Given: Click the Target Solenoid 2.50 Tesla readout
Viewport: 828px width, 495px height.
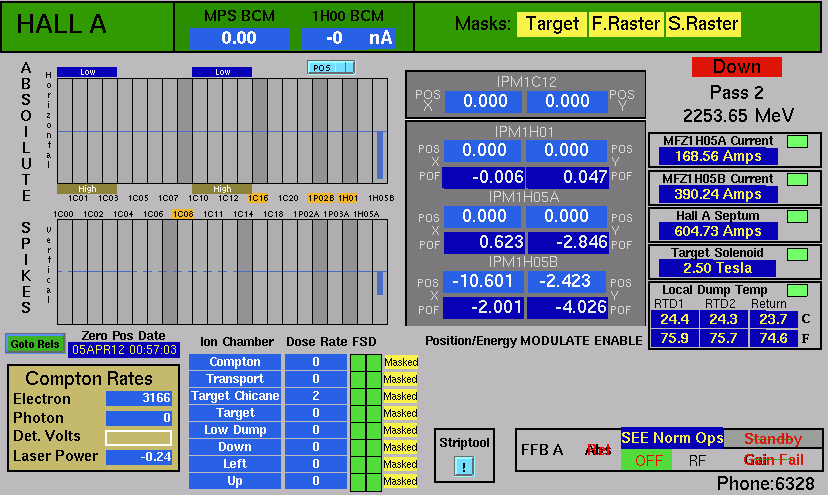Looking at the screenshot, I should click(718, 268).
